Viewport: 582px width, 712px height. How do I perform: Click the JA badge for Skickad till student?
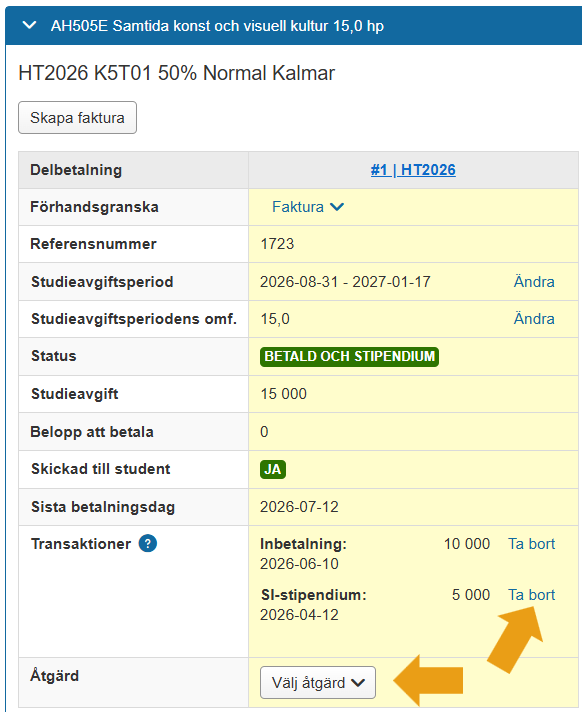pos(273,469)
